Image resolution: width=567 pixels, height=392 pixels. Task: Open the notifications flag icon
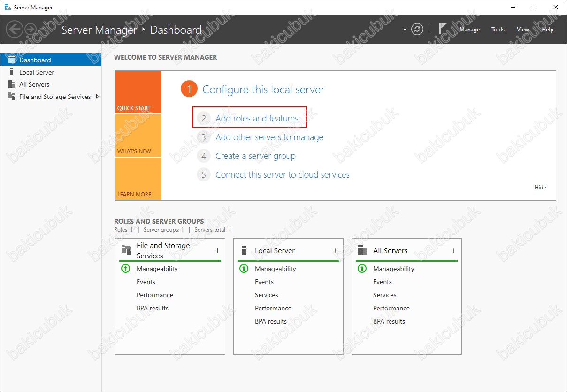pos(443,29)
